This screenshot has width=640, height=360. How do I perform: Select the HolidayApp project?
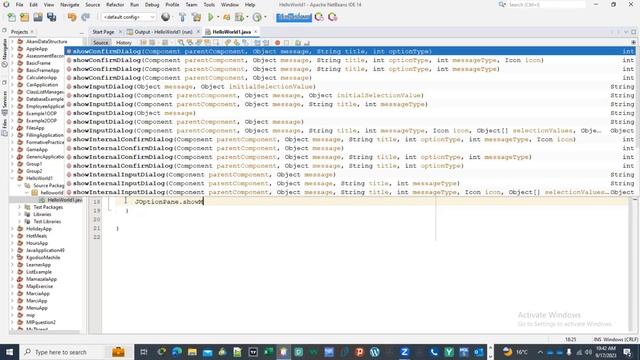[39, 229]
